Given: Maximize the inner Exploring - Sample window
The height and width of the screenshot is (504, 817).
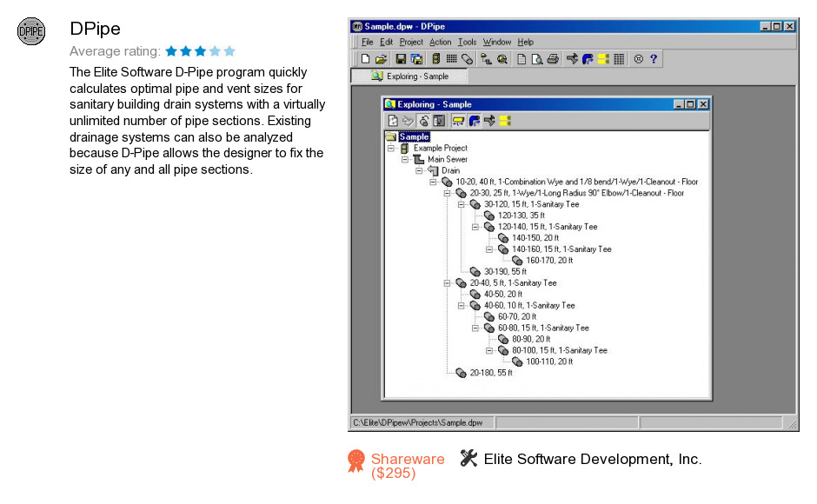Looking at the screenshot, I should [x=690, y=105].
